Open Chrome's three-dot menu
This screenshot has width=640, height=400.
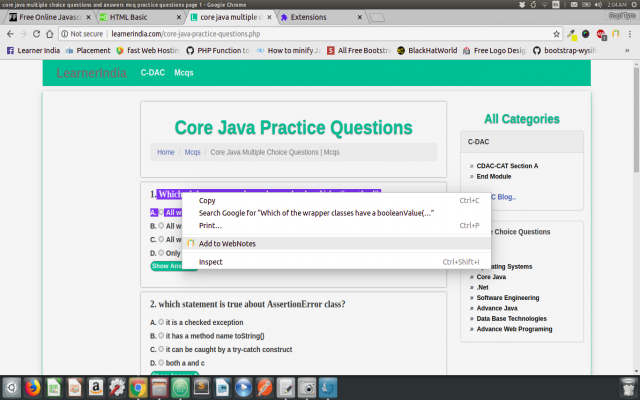(631, 33)
